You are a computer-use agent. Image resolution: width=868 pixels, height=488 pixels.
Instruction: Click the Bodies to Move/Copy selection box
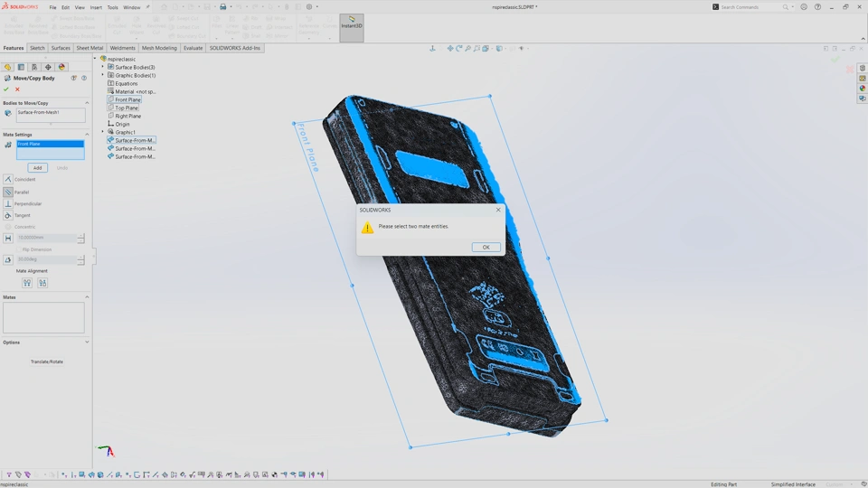(51, 115)
